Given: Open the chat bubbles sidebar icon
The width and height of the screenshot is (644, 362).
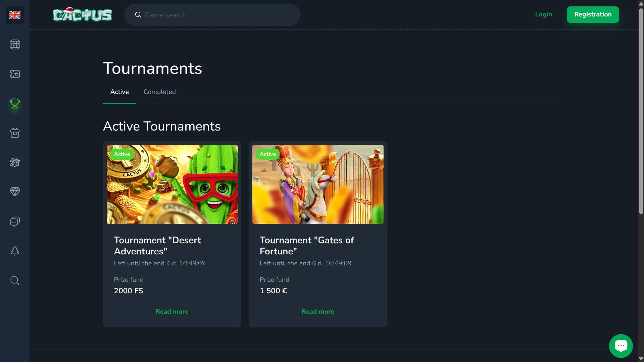Looking at the screenshot, I should coord(15,221).
